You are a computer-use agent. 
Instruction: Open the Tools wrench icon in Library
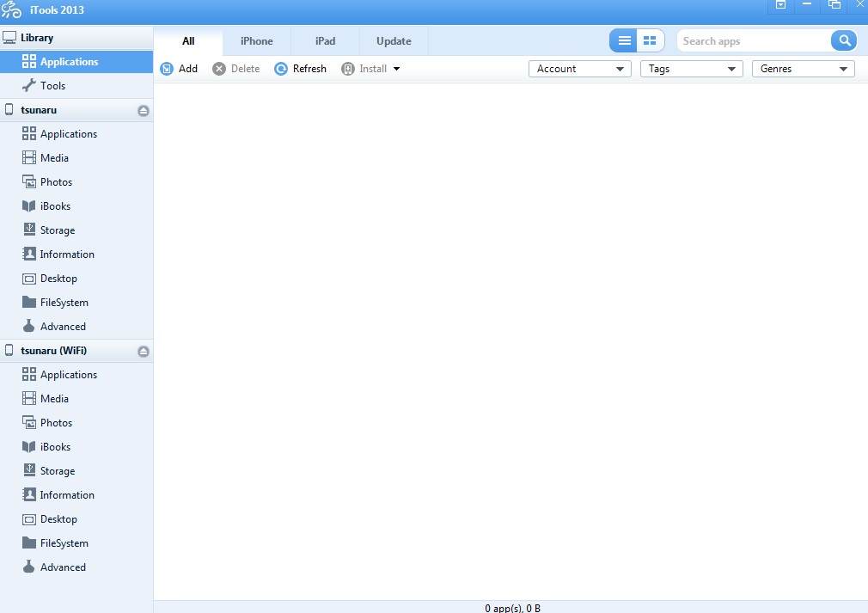(28, 85)
